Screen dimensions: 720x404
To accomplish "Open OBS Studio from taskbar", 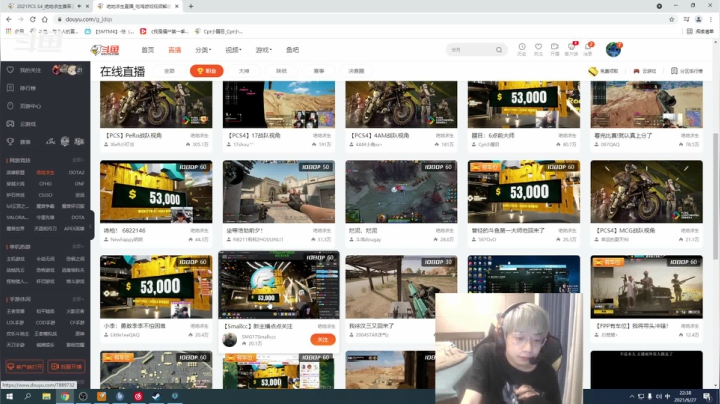I will (83, 397).
